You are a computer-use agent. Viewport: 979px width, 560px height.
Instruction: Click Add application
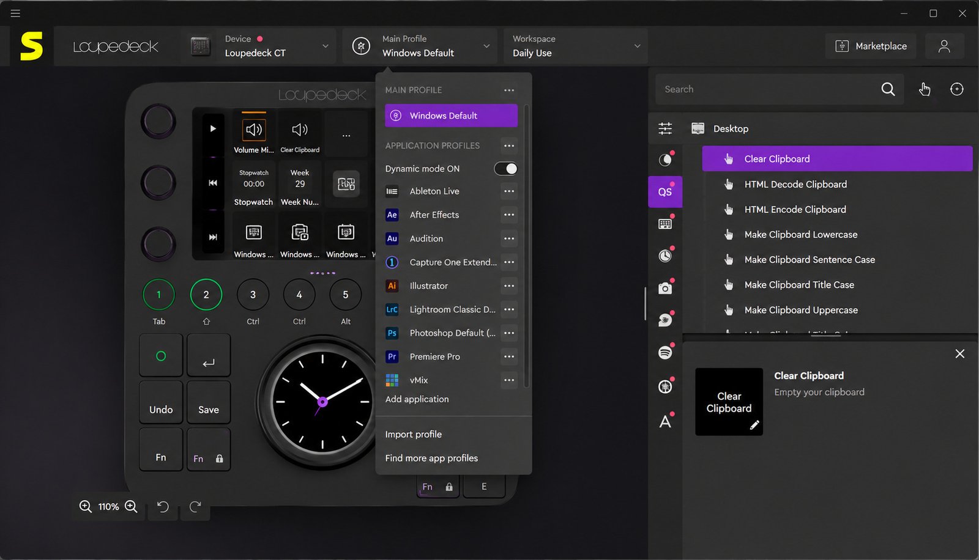pos(417,399)
